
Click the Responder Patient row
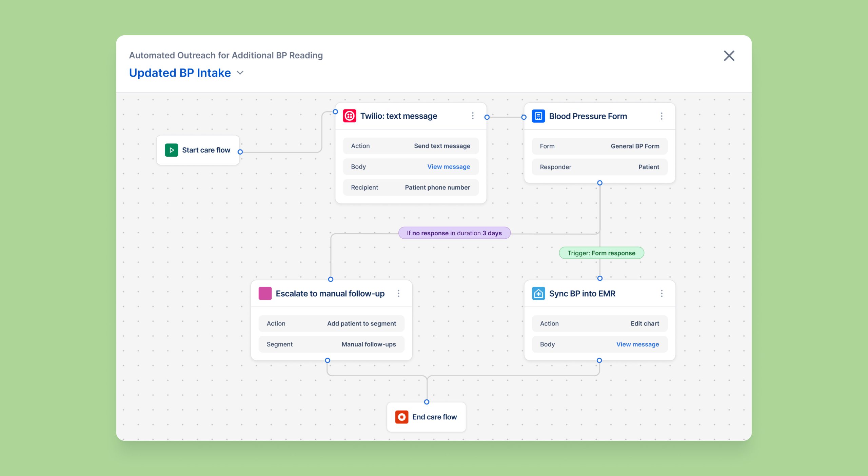point(599,167)
